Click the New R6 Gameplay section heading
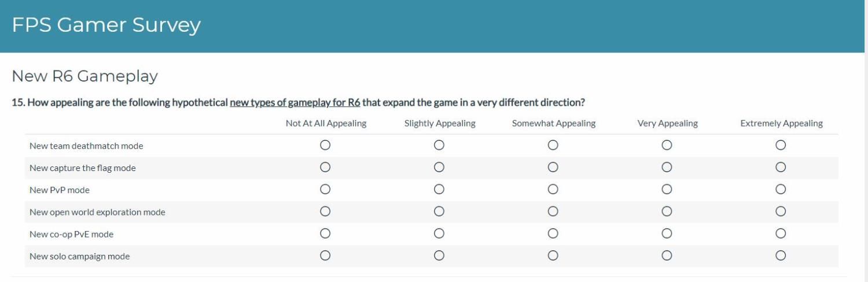Image resolution: width=868 pixels, height=282 pixels. [84, 76]
